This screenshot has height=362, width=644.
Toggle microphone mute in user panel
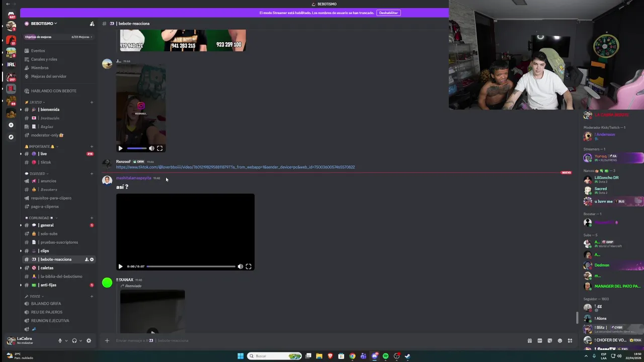click(x=60, y=340)
